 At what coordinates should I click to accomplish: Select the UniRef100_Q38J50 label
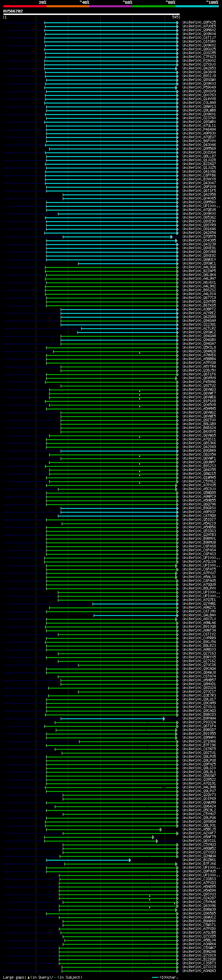[199, 370]
